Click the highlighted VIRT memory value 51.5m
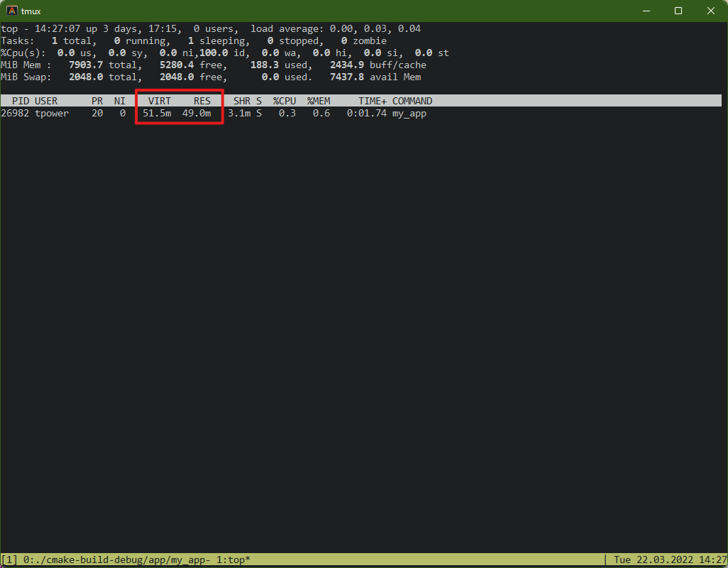This screenshot has width=728, height=568. 156,113
